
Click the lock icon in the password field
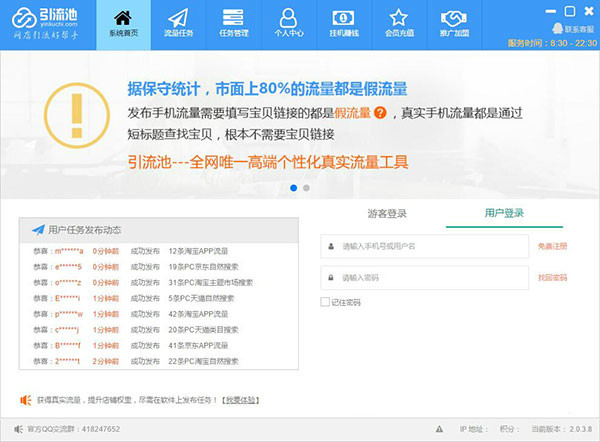click(331, 277)
